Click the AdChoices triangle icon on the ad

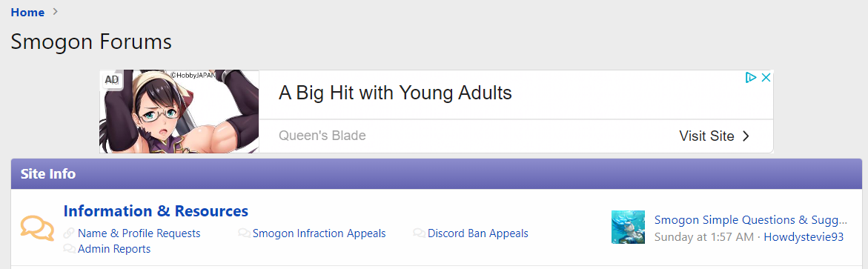point(751,78)
